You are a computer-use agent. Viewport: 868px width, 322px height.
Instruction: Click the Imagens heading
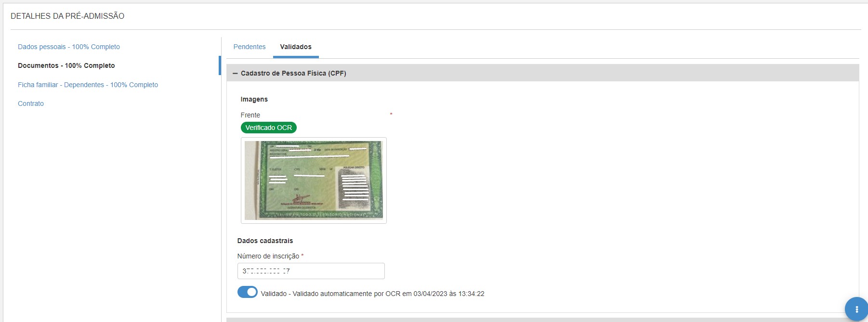pyautogui.click(x=254, y=99)
